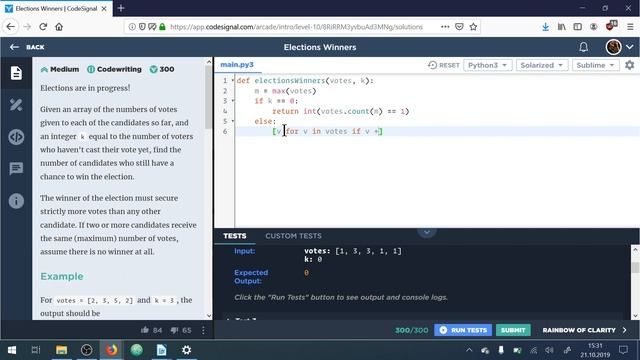Open the comments chat icon in sidebar

(x=16, y=168)
